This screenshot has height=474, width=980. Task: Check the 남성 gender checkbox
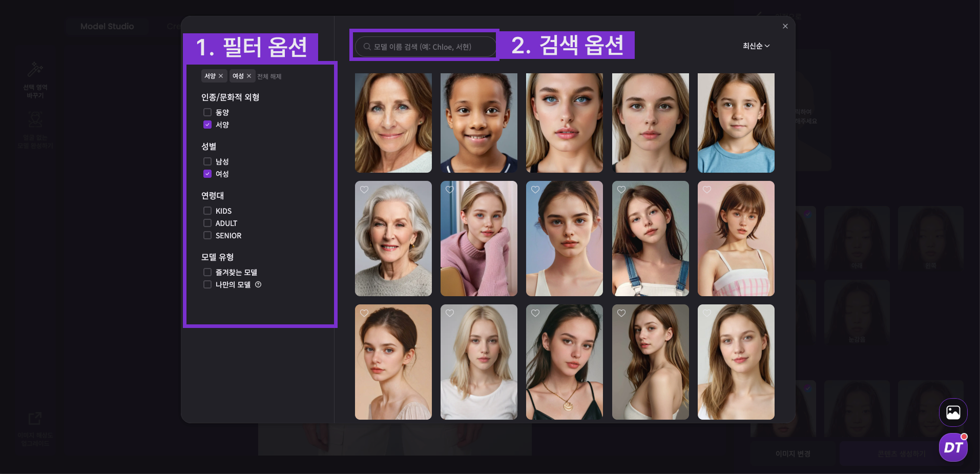[x=207, y=161]
